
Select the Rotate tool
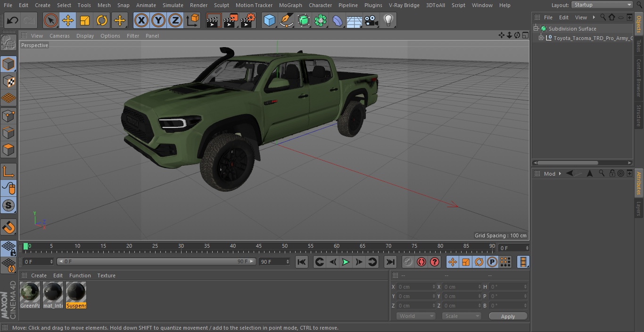(x=102, y=20)
